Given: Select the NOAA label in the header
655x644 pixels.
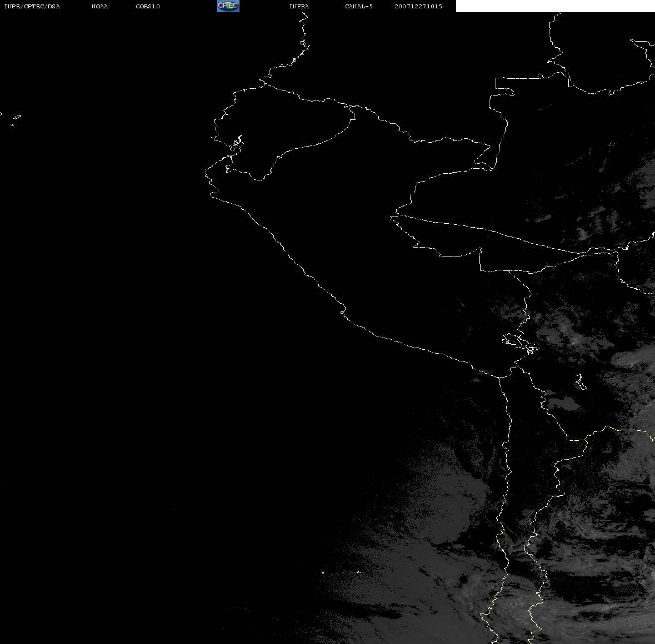Looking at the screenshot, I should click(99, 7).
